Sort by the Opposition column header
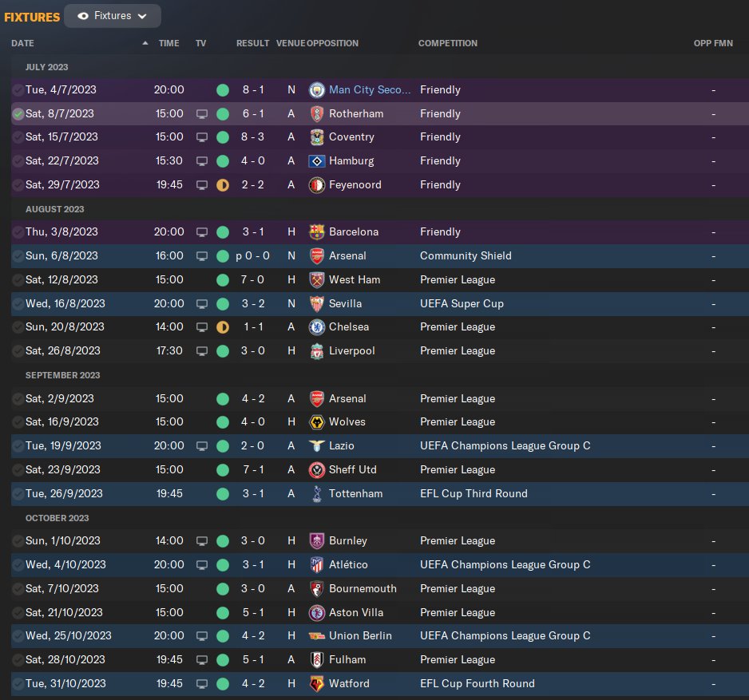 coord(332,43)
